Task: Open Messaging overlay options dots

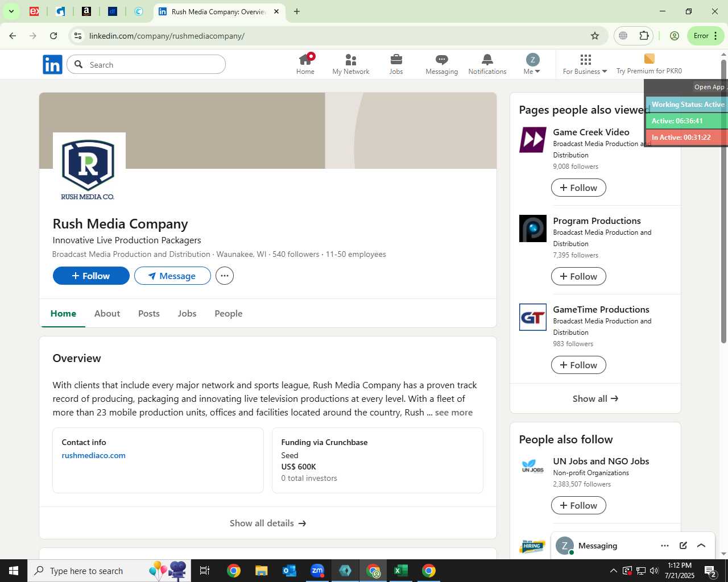Action: tap(665, 546)
